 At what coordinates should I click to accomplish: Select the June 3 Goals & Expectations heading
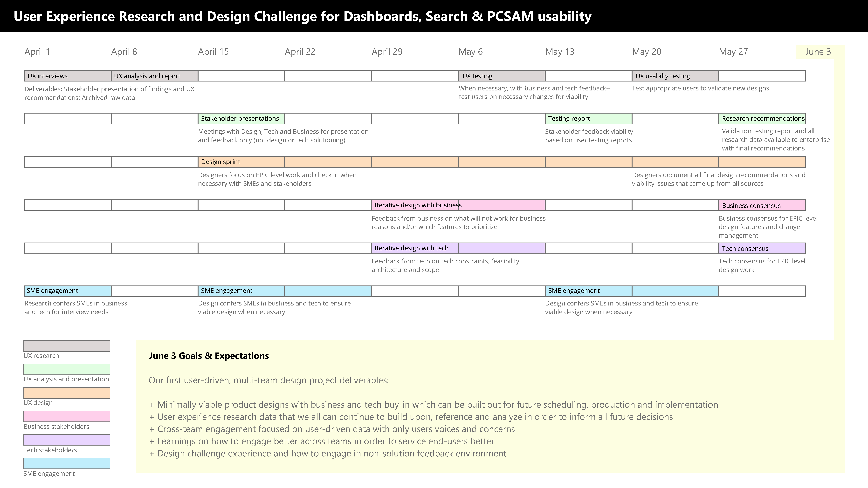[209, 356]
